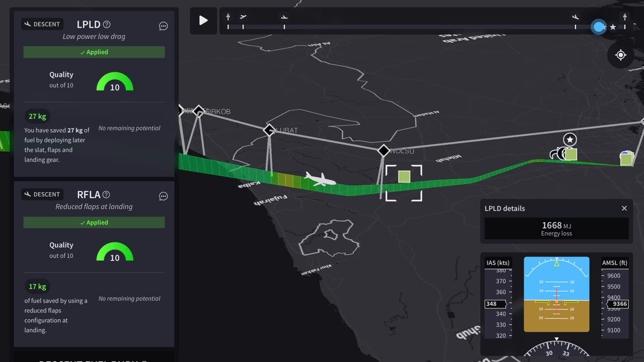
Task: Click the RFLA help question mark icon
Action: pyautogui.click(x=106, y=195)
